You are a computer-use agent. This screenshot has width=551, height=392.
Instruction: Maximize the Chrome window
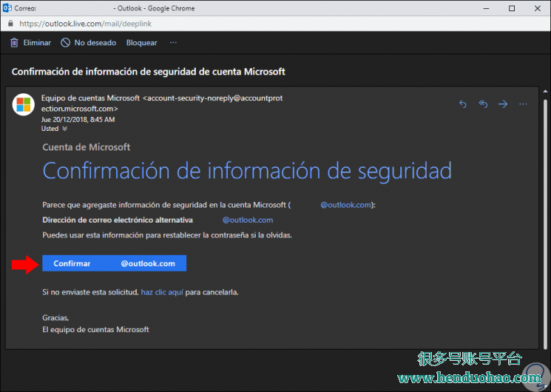[512, 8]
